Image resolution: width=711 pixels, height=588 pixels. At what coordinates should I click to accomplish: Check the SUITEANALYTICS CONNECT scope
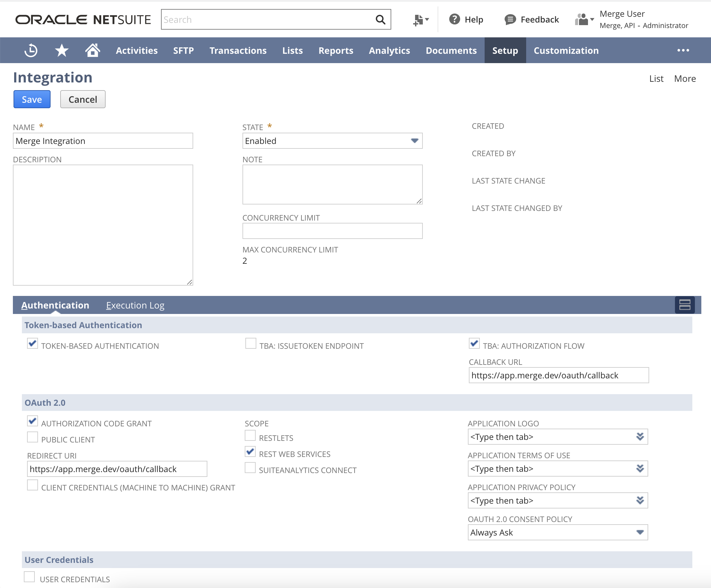tap(250, 468)
